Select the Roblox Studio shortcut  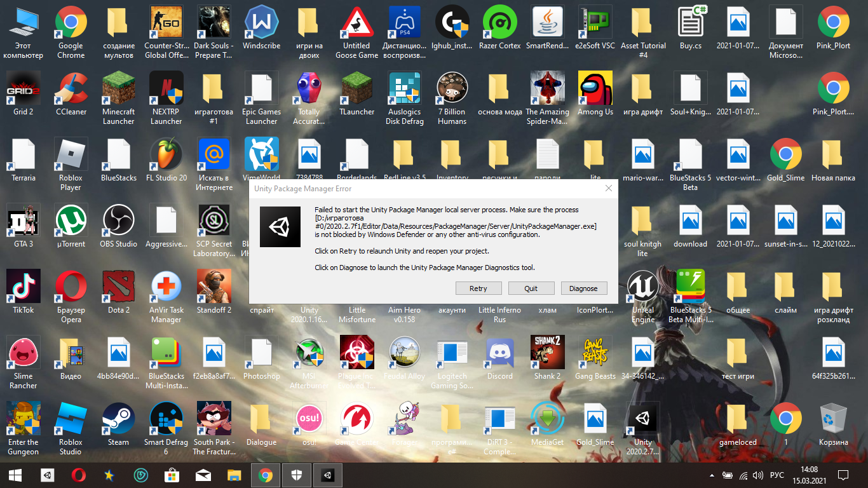[71, 430]
